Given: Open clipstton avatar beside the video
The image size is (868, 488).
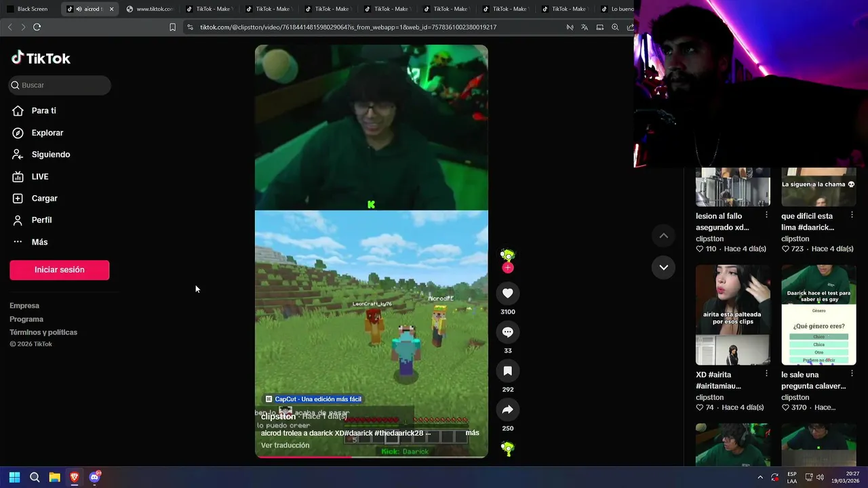Looking at the screenshot, I should (507, 254).
